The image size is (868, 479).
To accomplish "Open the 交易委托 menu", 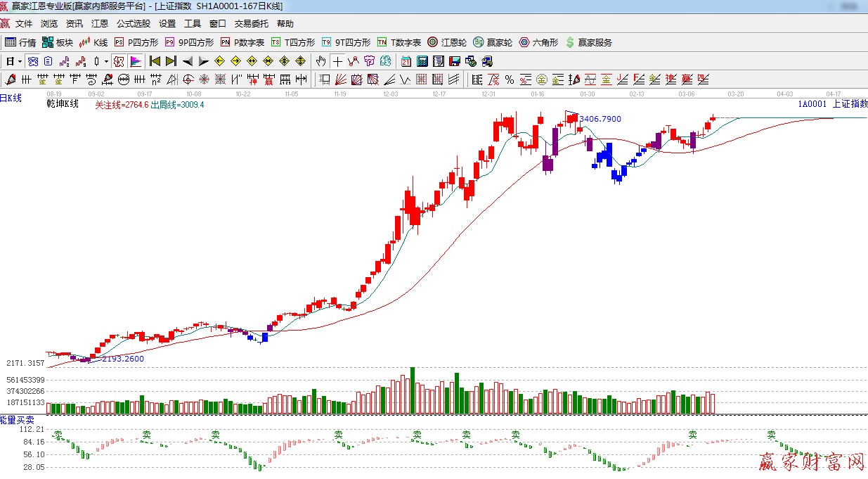I will 251,24.
